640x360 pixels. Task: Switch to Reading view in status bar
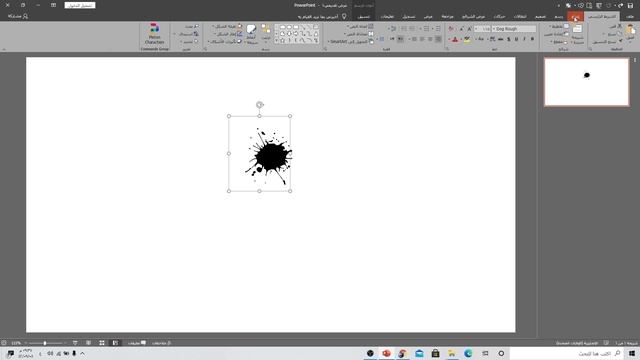(89, 343)
